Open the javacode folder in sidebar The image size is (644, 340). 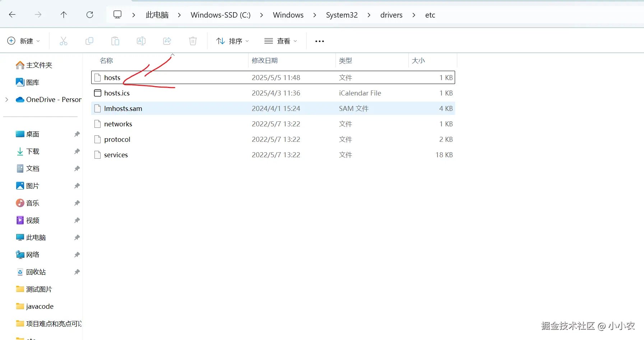tap(35, 307)
